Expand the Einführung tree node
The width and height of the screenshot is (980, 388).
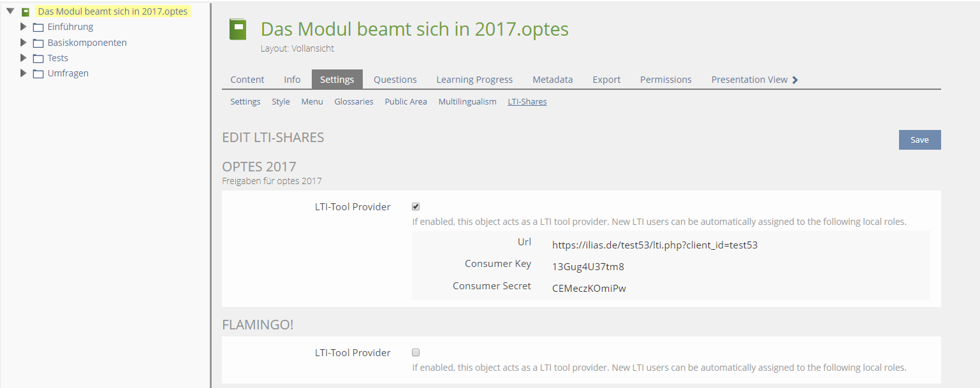(24, 27)
